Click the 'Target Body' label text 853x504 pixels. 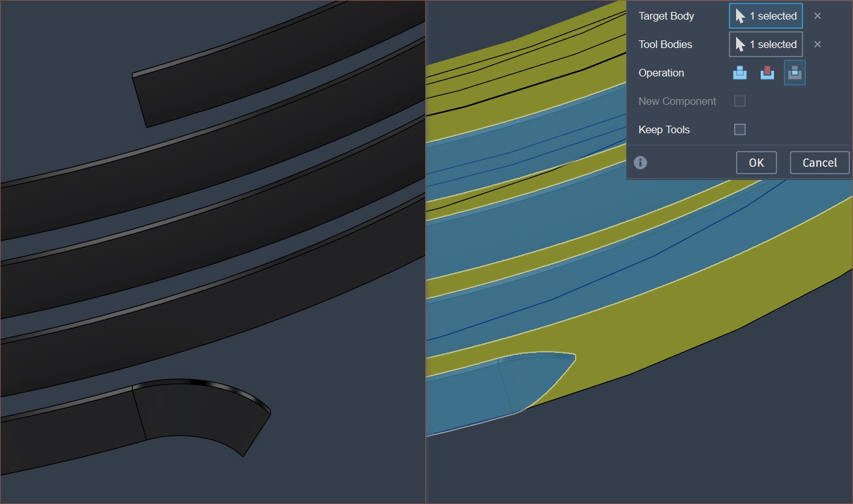pyautogui.click(x=666, y=16)
